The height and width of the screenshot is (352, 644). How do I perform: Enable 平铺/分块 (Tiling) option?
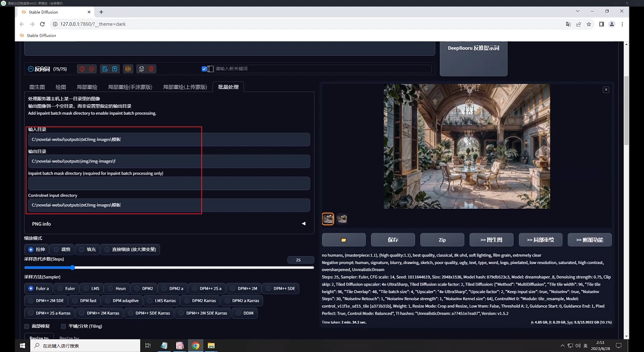pyautogui.click(x=82, y=326)
